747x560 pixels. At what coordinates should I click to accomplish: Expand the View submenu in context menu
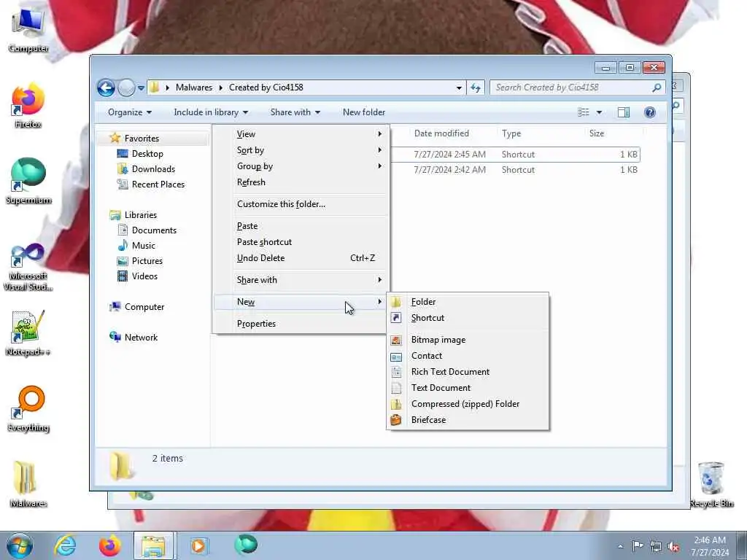(301, 134)
